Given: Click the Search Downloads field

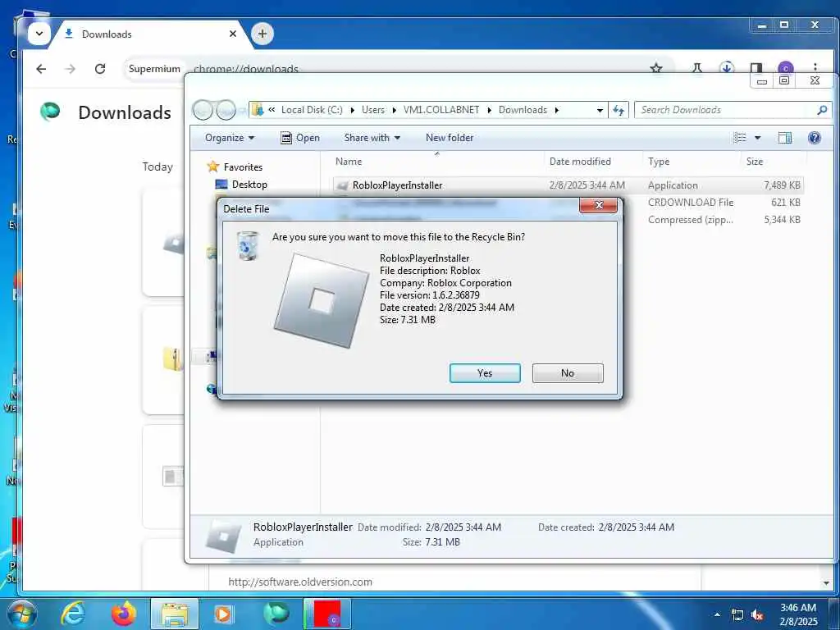Looking at the screenshot, I should (x=726, y=110).
